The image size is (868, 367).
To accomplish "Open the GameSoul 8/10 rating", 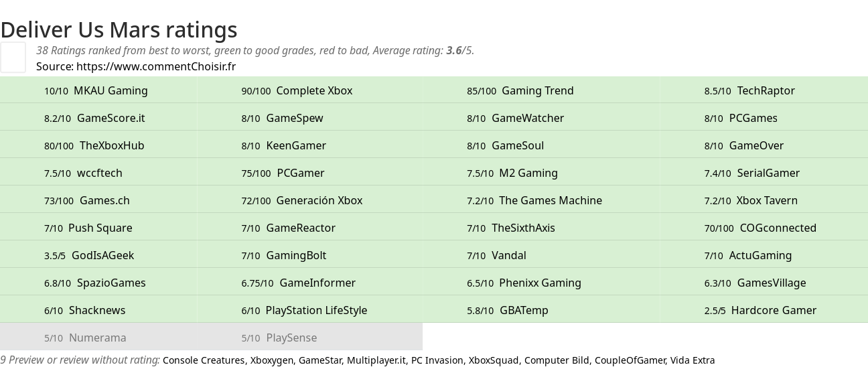I will tap(505, 145).
